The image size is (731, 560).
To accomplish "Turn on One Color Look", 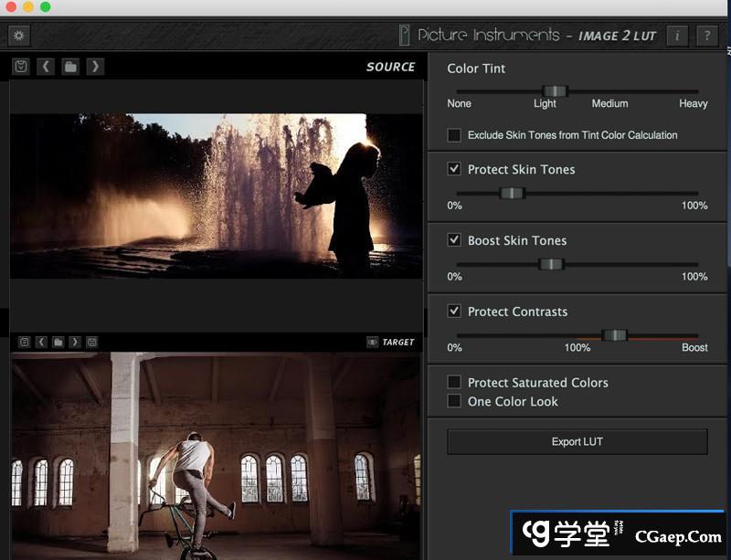I will coord(454,401).
